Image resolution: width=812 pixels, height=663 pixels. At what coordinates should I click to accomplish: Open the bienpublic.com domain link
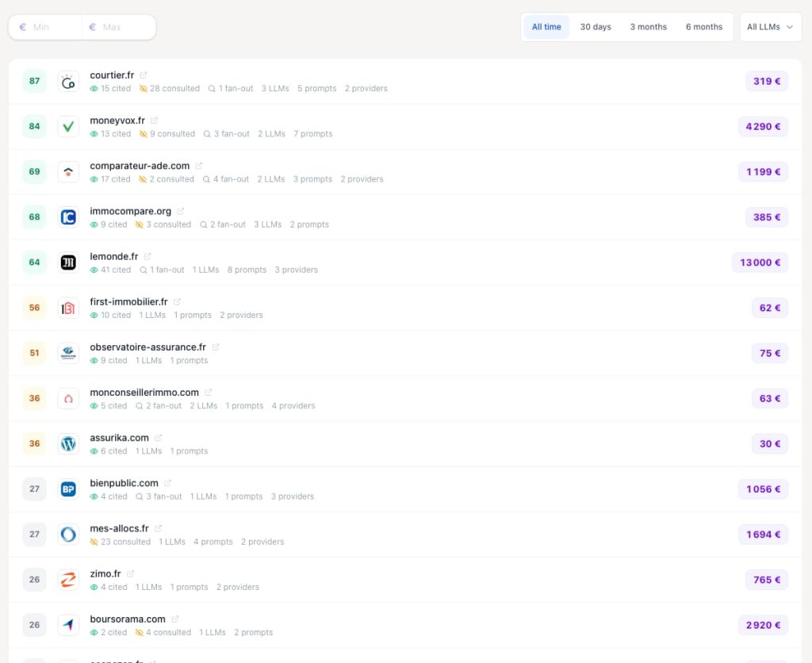point(124,483)
